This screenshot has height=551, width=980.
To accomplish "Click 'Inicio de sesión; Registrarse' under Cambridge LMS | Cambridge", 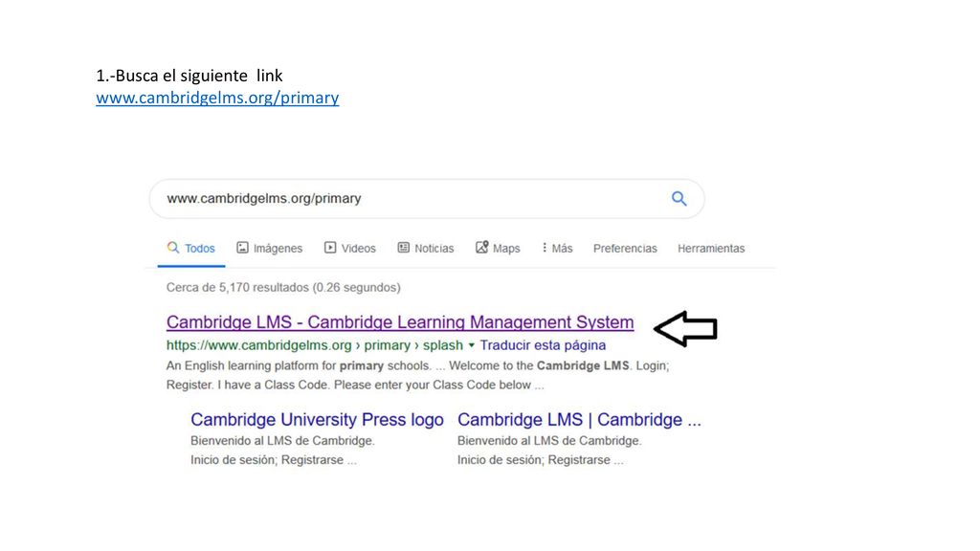I will 540,460.
